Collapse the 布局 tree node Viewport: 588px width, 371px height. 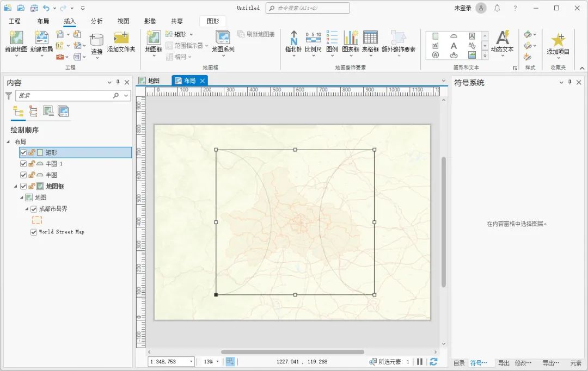coord(8,141)
